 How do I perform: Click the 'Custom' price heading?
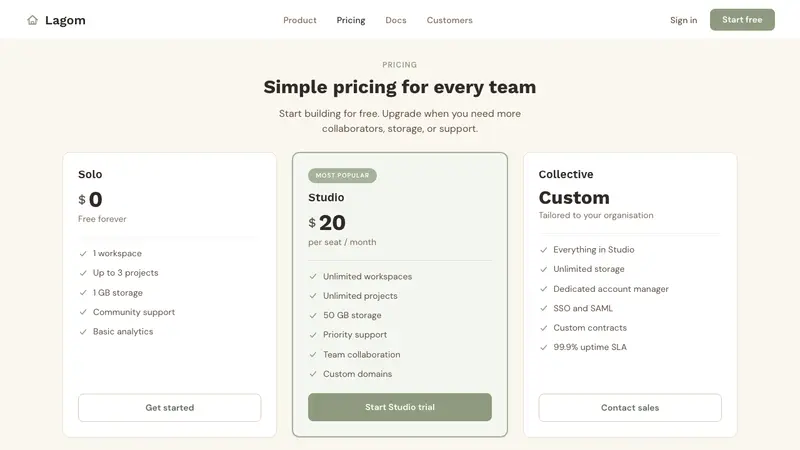574,197
